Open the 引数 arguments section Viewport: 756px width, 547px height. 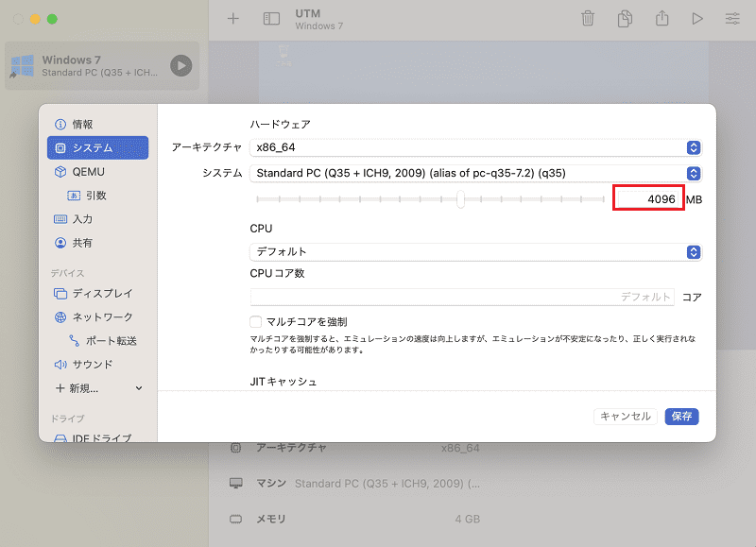coord(98,196)
